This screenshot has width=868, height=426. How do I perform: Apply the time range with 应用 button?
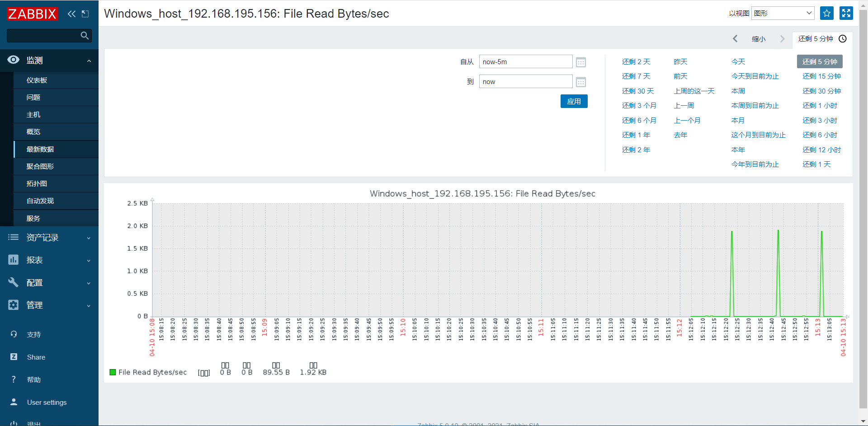(x=574, y=101)
